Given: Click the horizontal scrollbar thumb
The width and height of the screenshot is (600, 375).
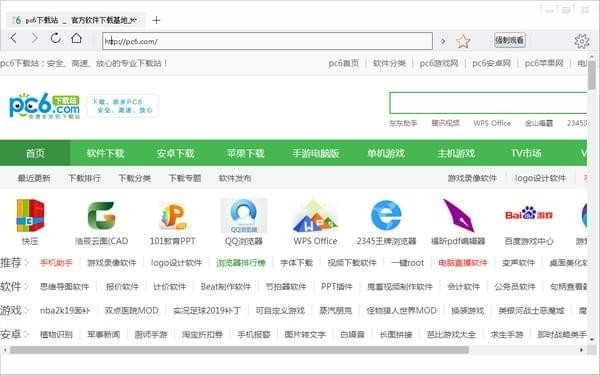Looking at the screenshot, I should pos(239,350).
